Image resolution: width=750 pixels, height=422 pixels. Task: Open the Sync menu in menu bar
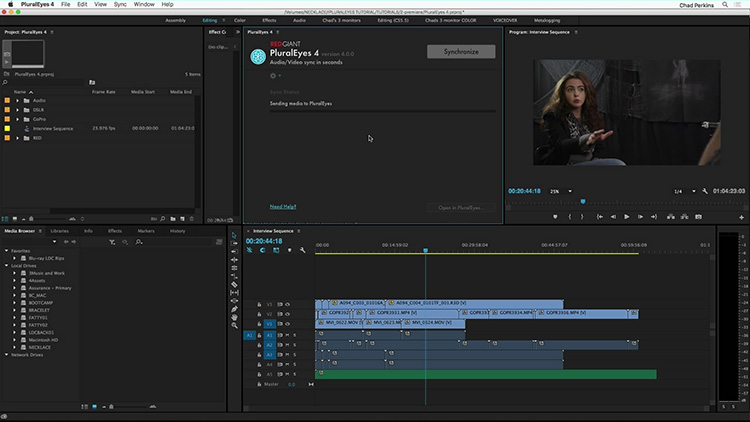(x=120, y=4)
